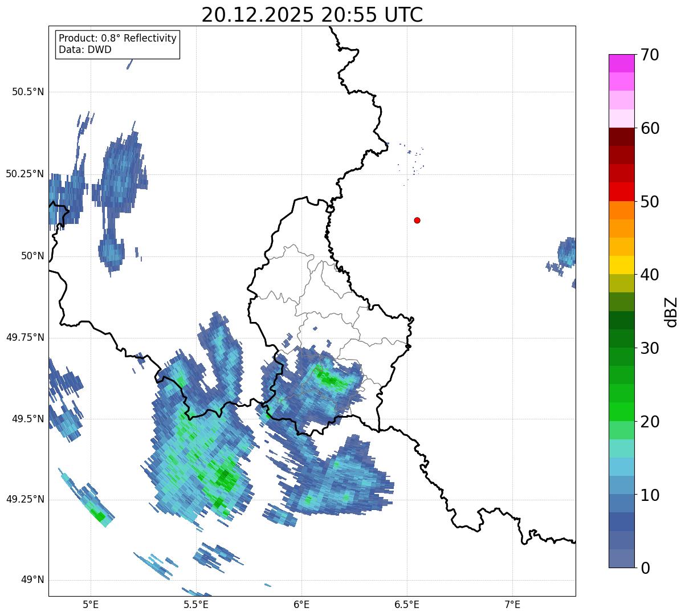Click the colorbar tick label 30
Screen dimensions: 685x616
(650, 348)
